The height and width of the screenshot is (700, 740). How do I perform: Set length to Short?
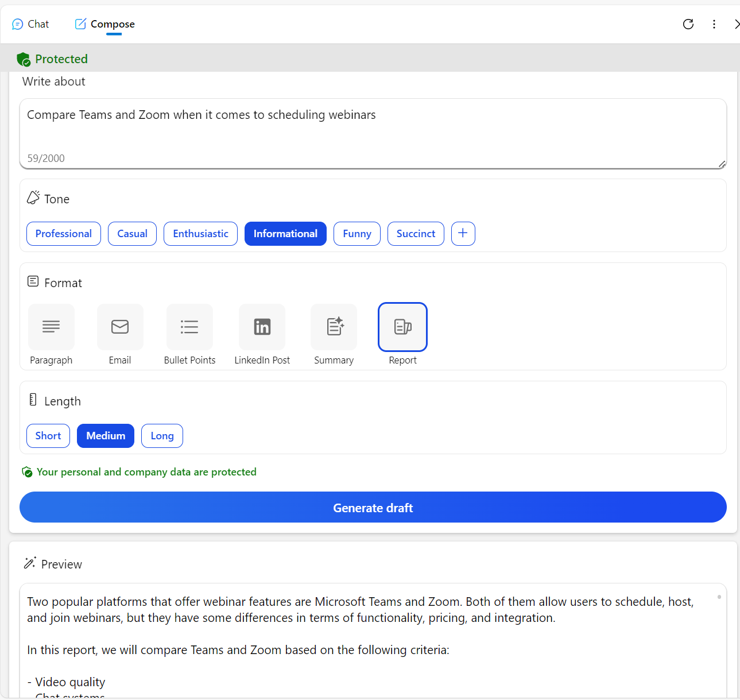(x=48, y=436)
